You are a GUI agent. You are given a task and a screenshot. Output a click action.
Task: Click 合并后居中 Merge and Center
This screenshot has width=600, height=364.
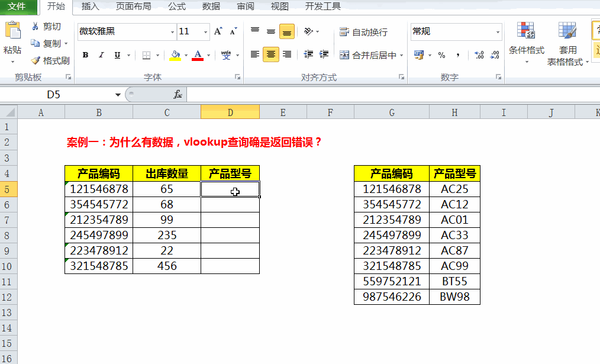tap(368, 55)
